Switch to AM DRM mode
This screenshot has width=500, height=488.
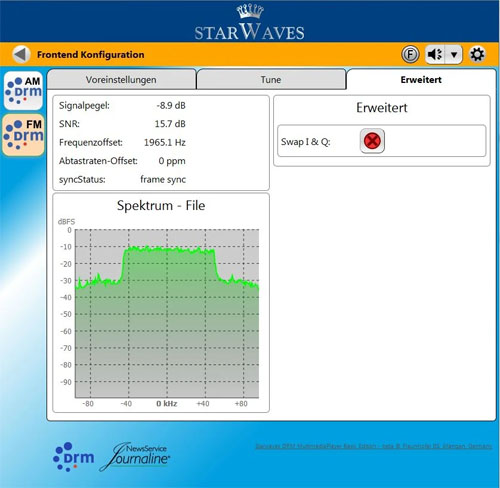23,90
